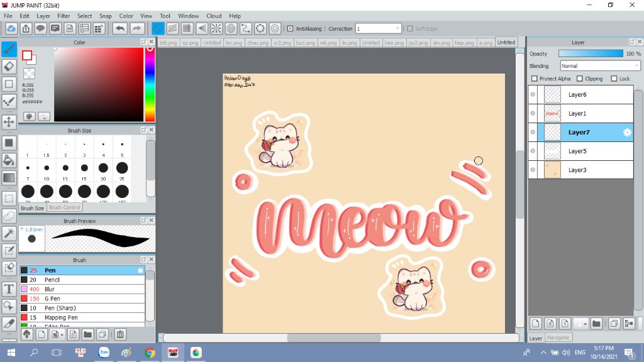Choose brush size 25

point(122,171)
